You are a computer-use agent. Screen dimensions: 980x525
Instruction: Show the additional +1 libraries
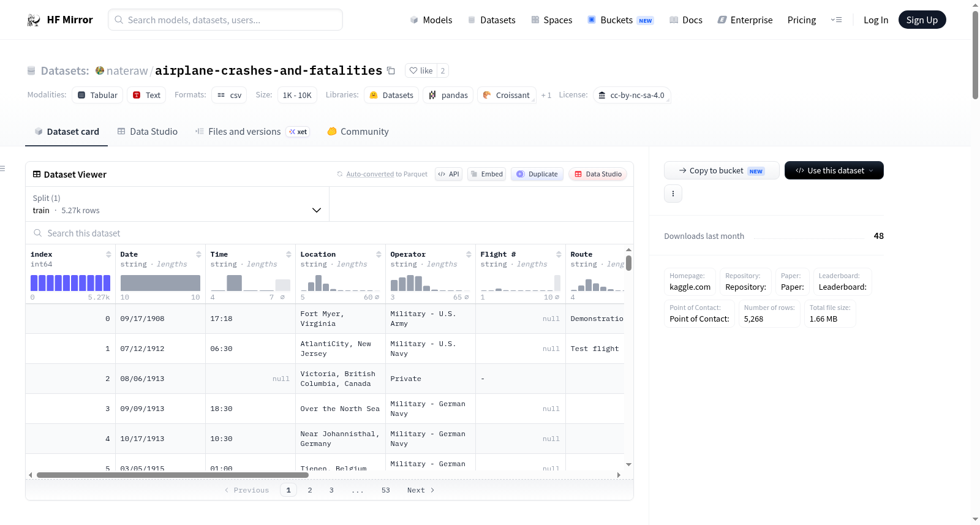point(546,95)
